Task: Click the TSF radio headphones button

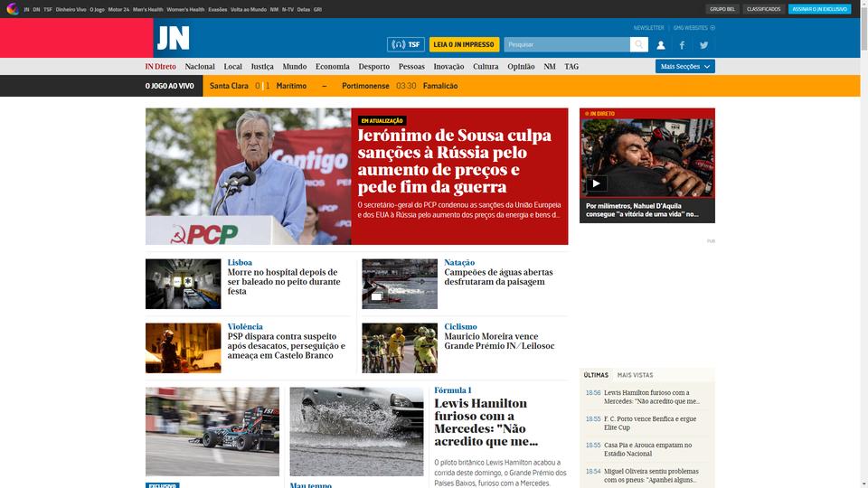Action: click(406, 44)
